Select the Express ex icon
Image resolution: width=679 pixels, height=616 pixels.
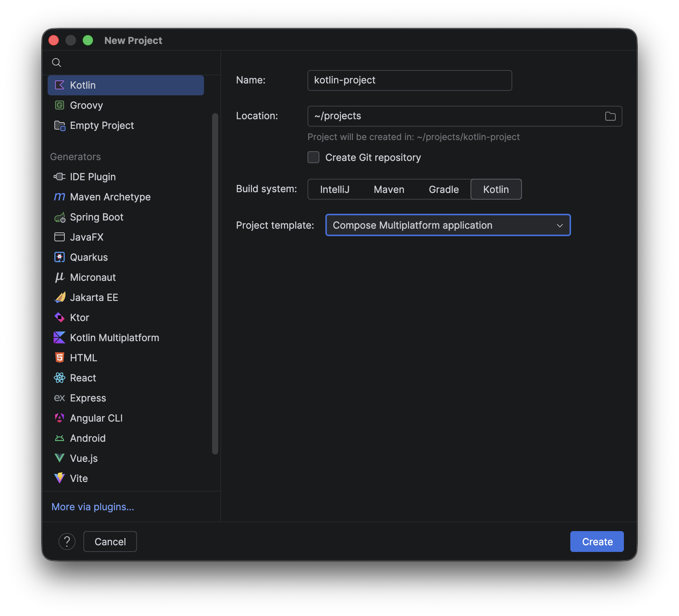[60, 398]
